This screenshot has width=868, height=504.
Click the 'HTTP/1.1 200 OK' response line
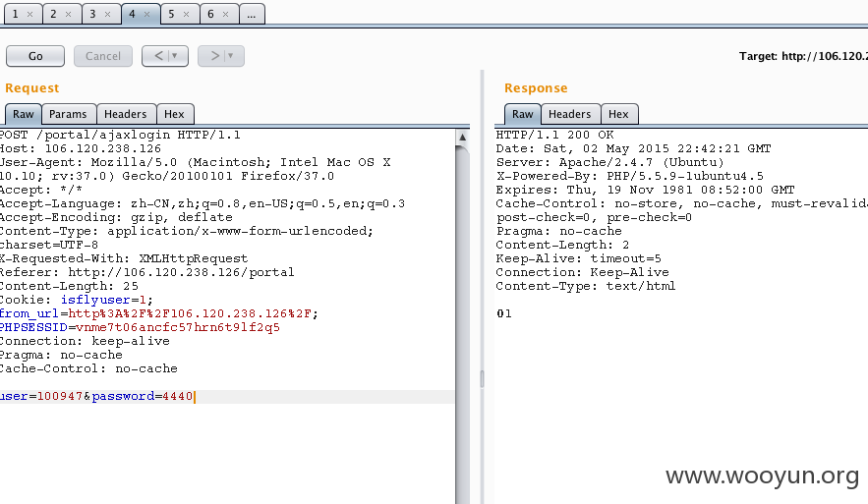554,135
